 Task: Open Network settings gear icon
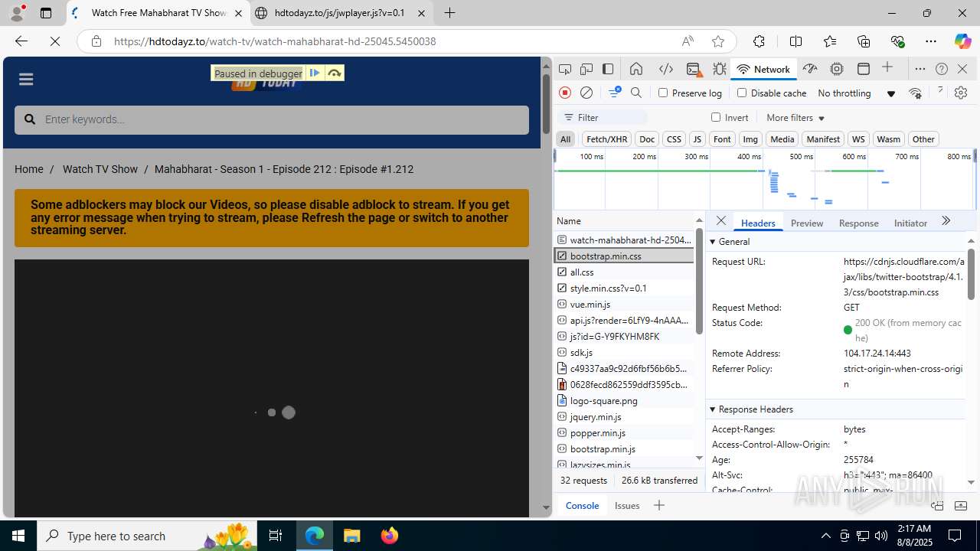961,93
